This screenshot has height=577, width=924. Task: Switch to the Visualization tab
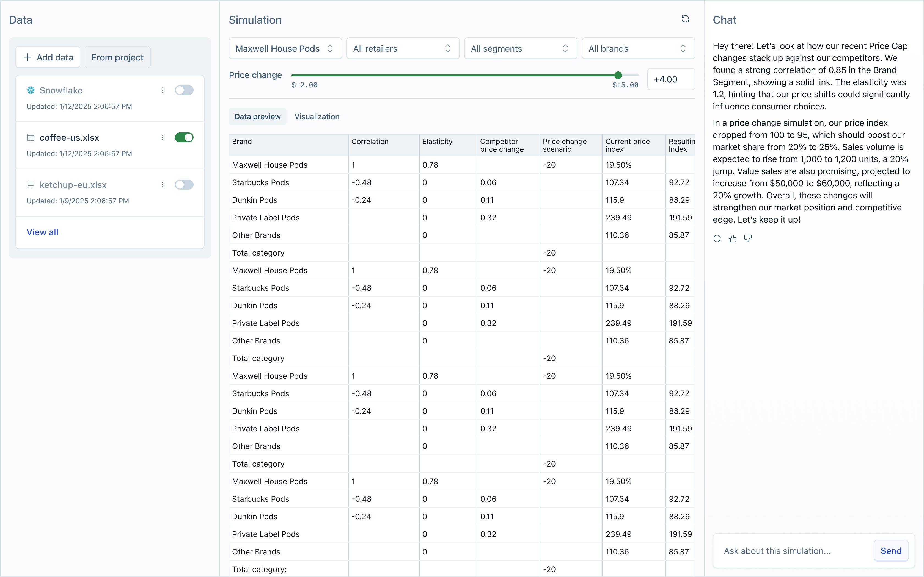(317, 117)
